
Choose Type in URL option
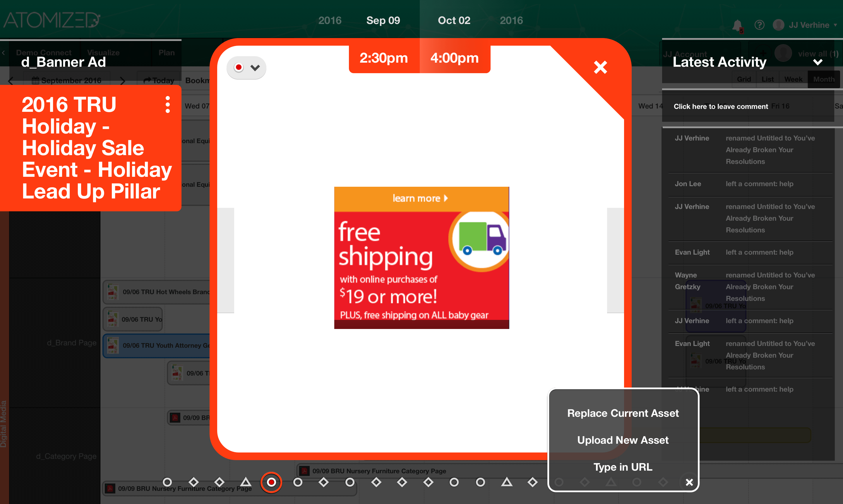click(623, 467)
